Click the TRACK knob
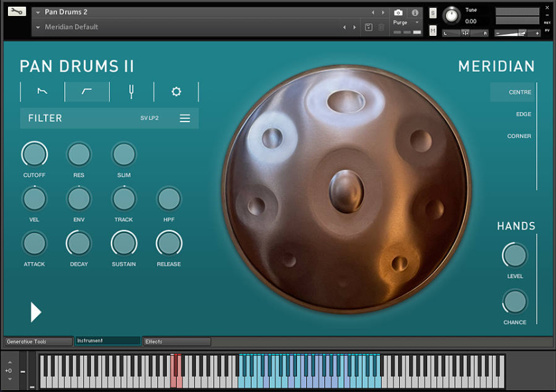556x392 pixels. pos(124,199)
